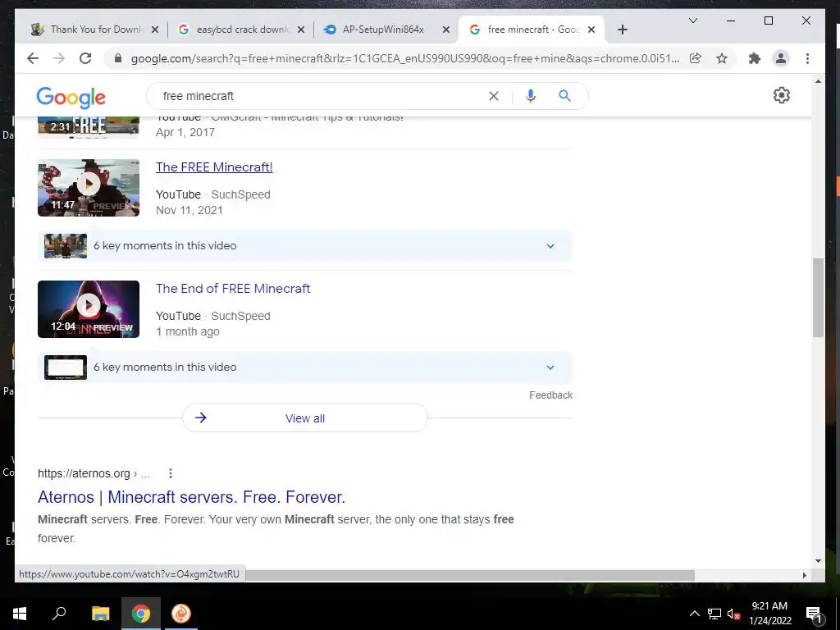The height and width of the screenshot is (630, 840).
Task: Click the Feedback link
Action: click(550, 395)
